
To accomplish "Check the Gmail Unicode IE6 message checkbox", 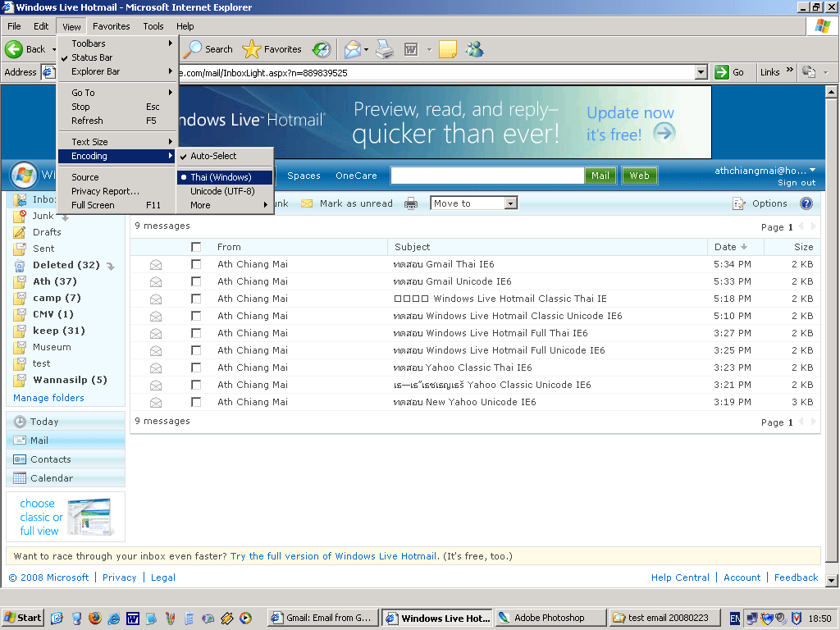I will (x=196, y=281).
